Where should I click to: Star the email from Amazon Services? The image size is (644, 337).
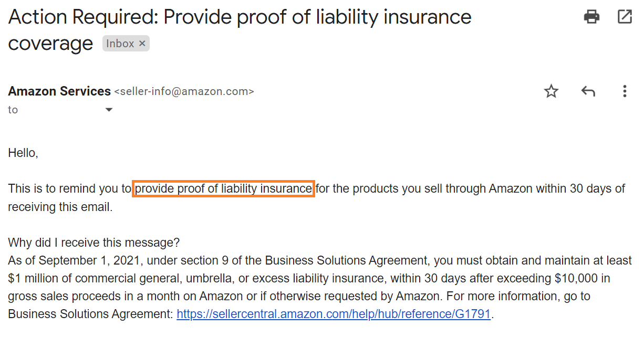click(551, 91)
